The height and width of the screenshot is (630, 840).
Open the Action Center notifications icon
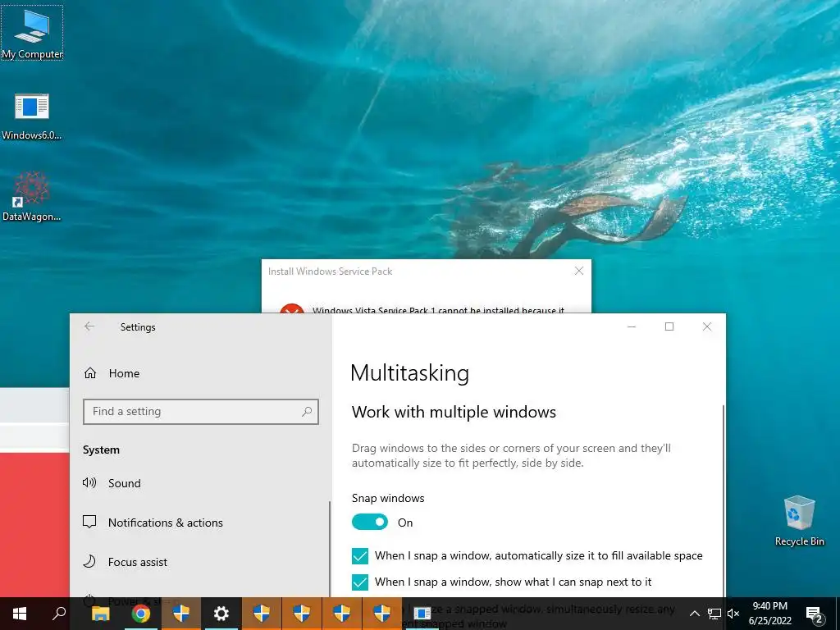click(x=815, y=614)
